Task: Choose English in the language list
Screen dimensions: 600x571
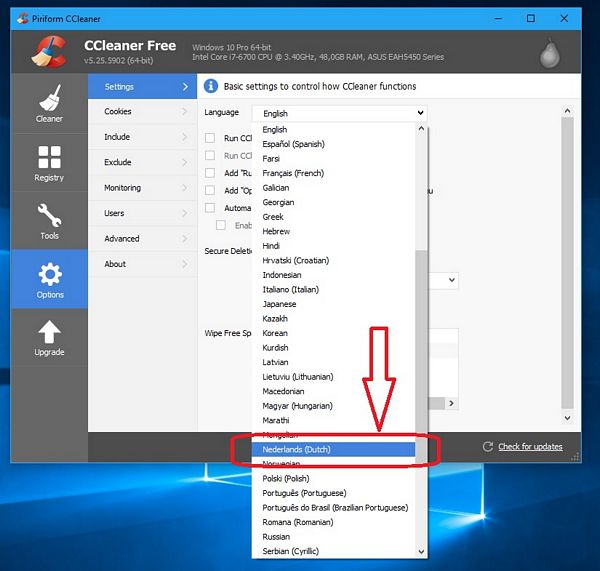Action: pos(333,129)
